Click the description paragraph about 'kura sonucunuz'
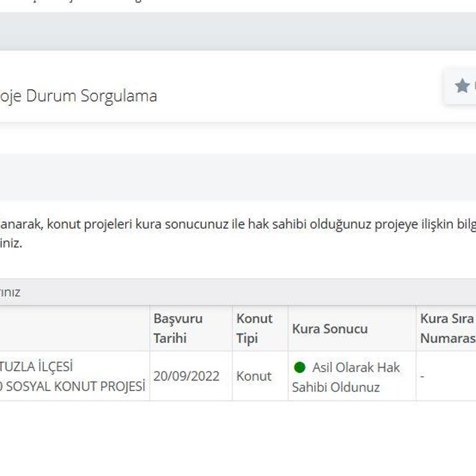 238,234
